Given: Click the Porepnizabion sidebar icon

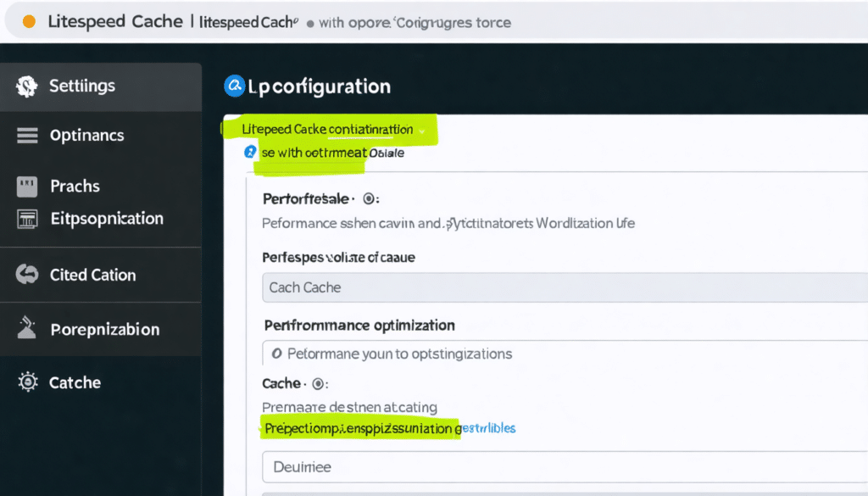Looking at the screenshot, I should (x=26, y=328).
